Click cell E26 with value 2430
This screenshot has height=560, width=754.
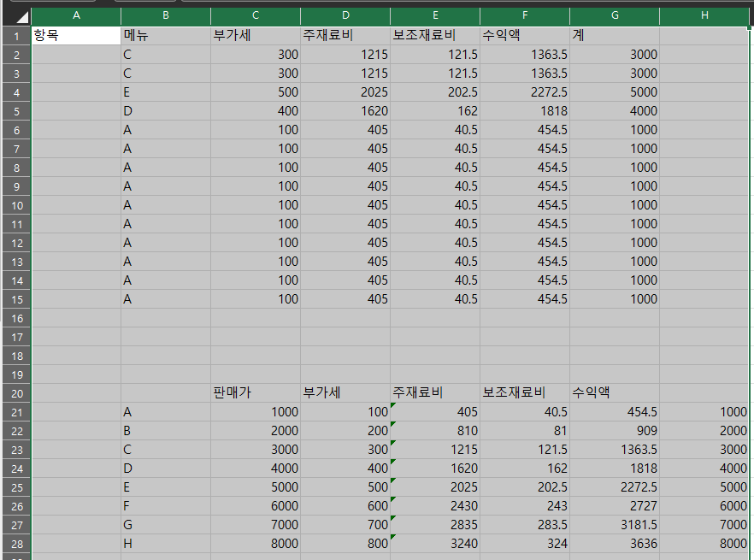tap(435, 506)
